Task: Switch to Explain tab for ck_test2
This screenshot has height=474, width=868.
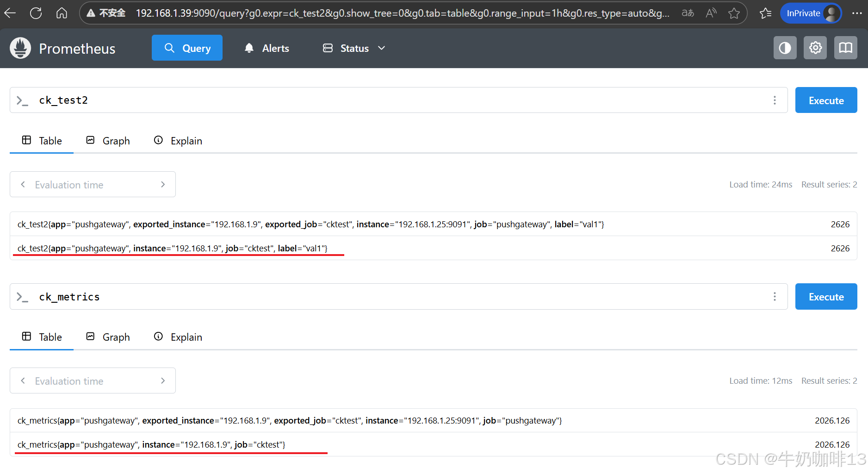Action: coord(178,141)
